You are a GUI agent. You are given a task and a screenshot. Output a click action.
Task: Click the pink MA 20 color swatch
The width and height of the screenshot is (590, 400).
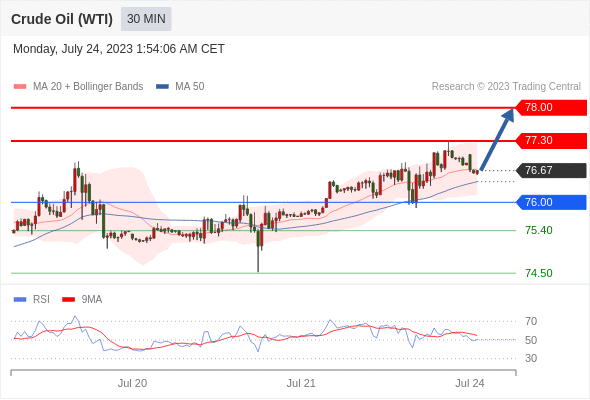coord(20,87)
